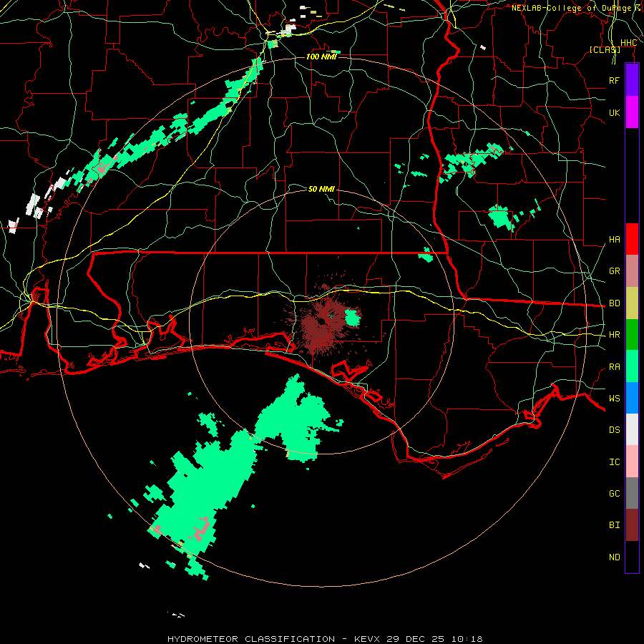The image size is (644, 644).
Task: Click the ND black legend swatch
Action: [x=632, y=557]
